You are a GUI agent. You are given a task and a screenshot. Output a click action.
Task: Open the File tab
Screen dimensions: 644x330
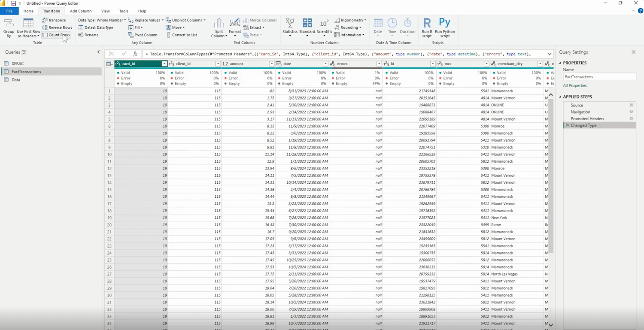pyautogui.click(x=9, y=11)
